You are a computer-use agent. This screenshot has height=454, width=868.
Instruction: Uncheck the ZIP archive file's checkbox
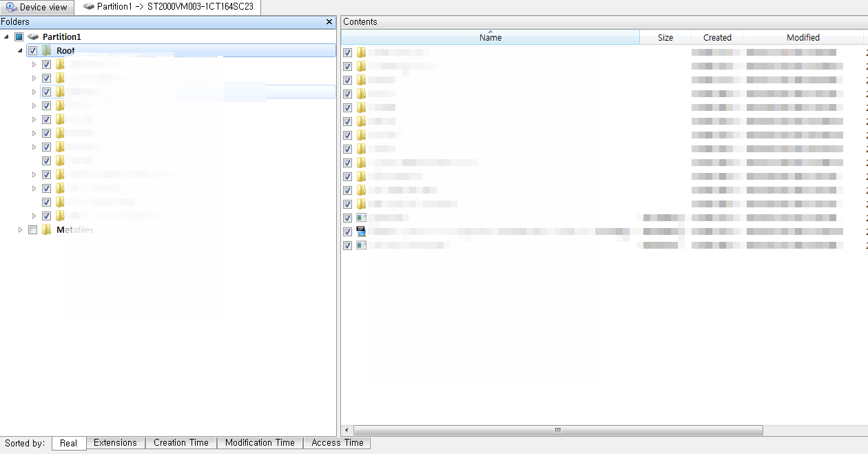[x=347, y=231]
